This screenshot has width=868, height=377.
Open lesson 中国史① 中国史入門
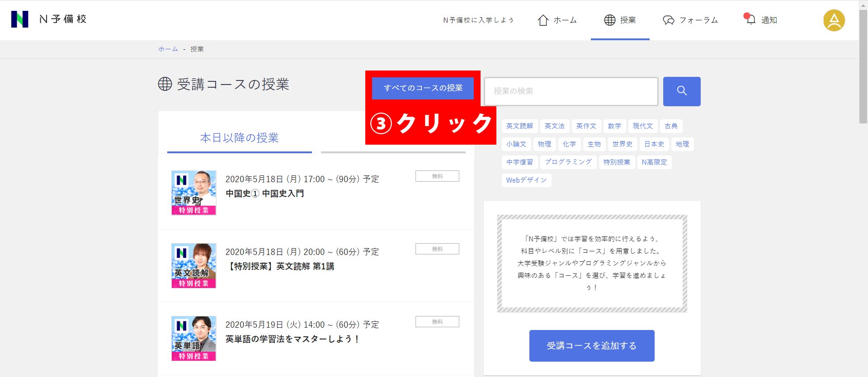click(x=264, y=193)
